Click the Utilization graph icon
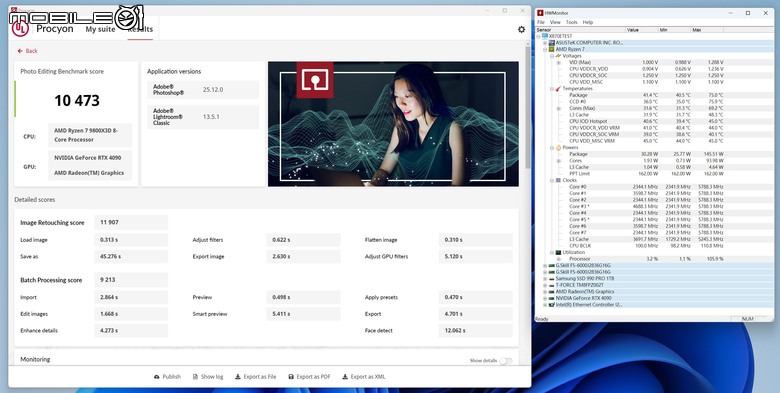Viewport: 780px width, 393px height. pos(558,252)
